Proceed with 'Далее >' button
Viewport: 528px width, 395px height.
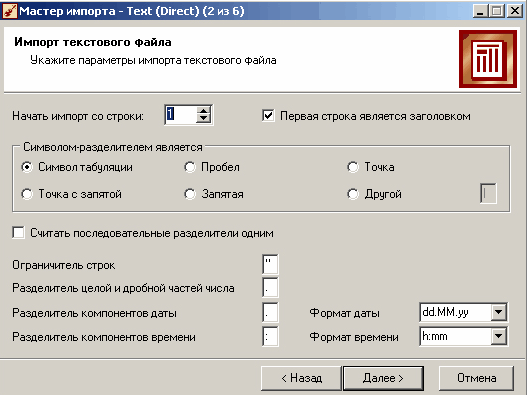pyautogui.click(x=383, y=378)
